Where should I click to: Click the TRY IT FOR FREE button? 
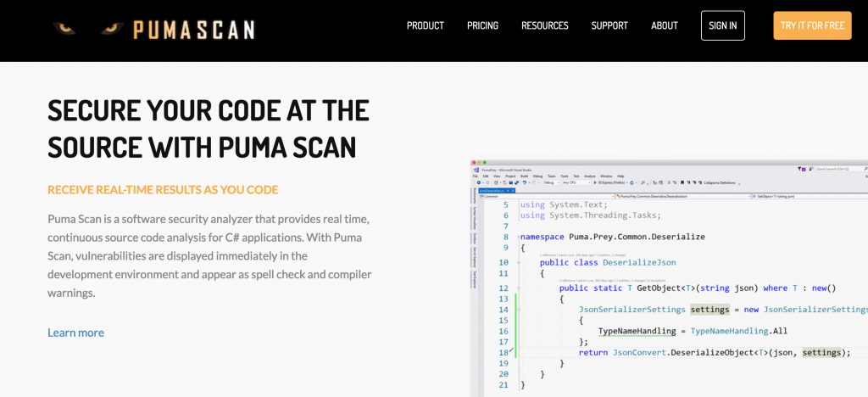point(812,25)
